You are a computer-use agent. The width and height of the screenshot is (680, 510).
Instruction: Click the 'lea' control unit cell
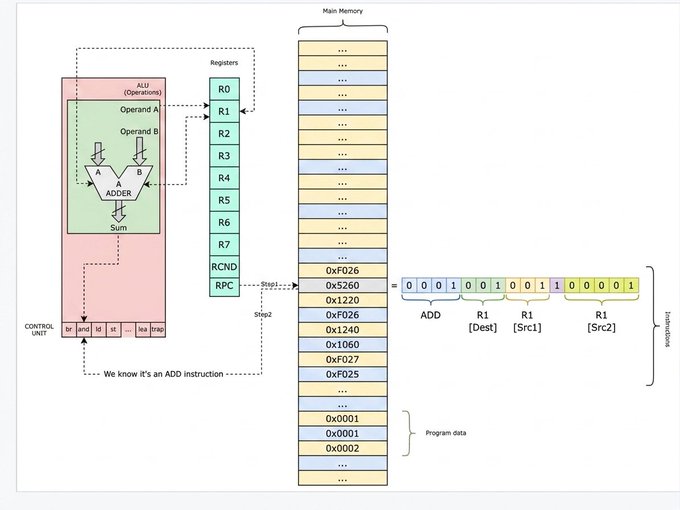pyautogui.click(x=143, y=330)
